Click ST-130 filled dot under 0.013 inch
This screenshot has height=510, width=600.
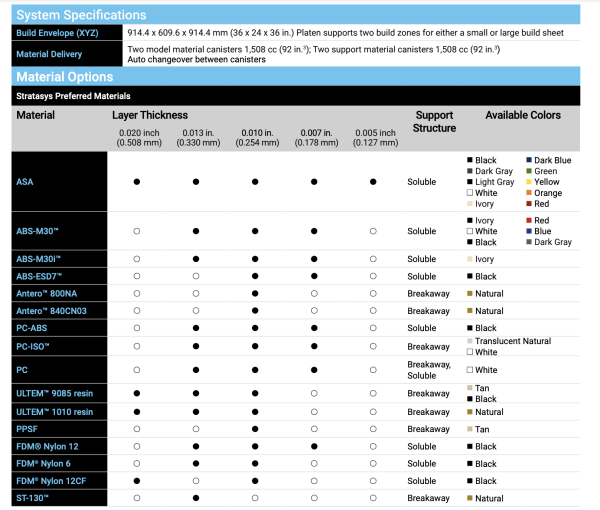(x=196, y=498)
